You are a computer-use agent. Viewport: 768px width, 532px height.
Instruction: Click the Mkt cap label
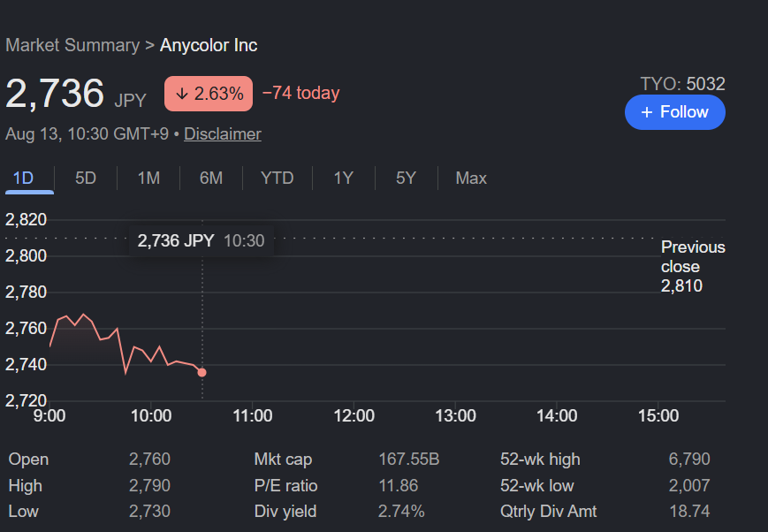283,459
